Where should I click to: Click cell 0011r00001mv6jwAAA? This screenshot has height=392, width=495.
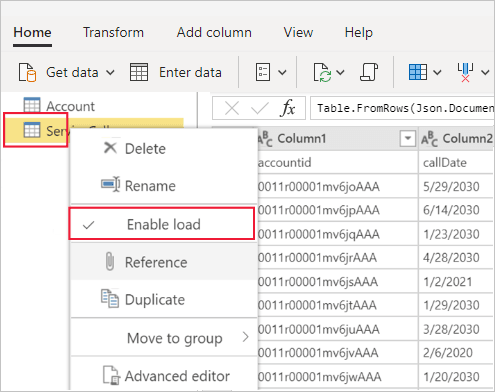pos(337,377)
